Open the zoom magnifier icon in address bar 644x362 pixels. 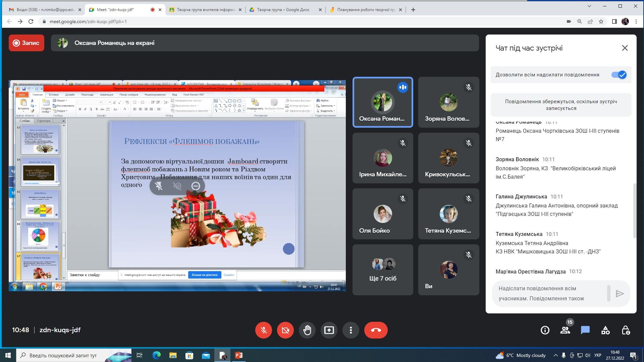pyautogui.click(x=580, y=21)
